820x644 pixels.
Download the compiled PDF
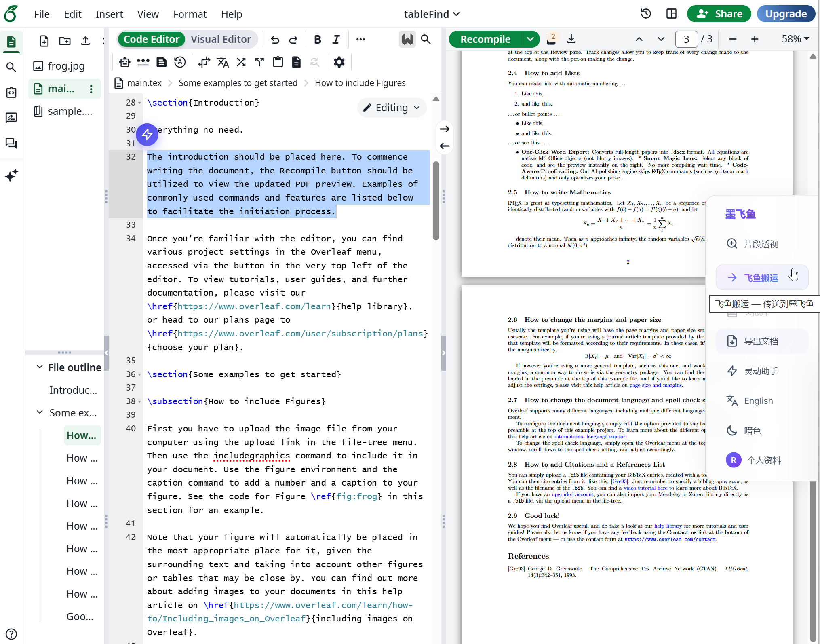[571, 39]
